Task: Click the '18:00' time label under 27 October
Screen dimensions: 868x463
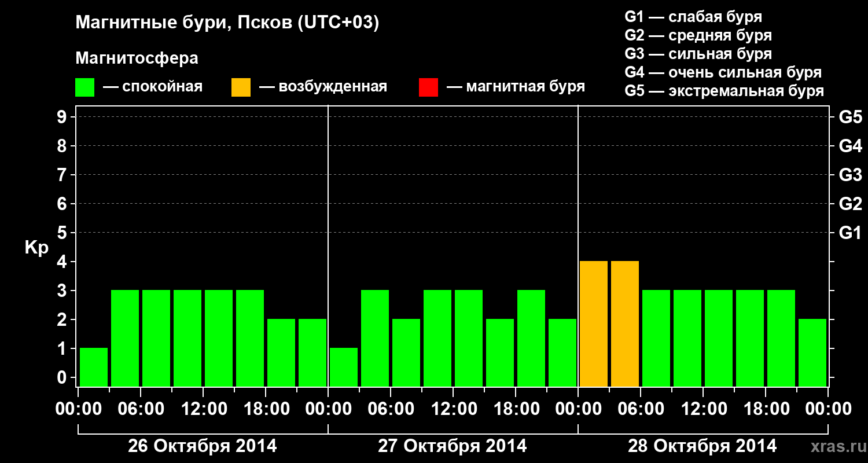Action: click(516, 409)
